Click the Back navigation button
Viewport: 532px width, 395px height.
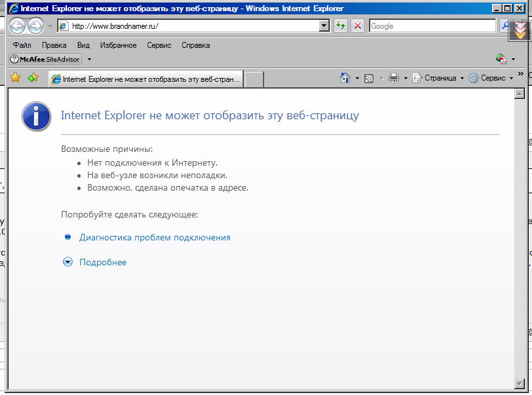click(x=17, y=26)
